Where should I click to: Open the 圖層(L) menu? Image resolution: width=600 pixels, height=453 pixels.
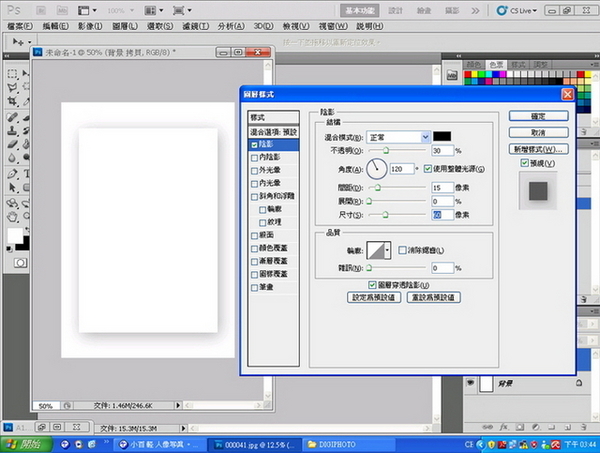(125, 26)
